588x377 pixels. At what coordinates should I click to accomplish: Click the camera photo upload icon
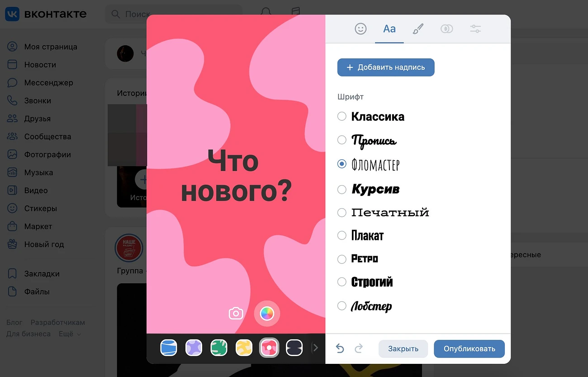point(236,313)
